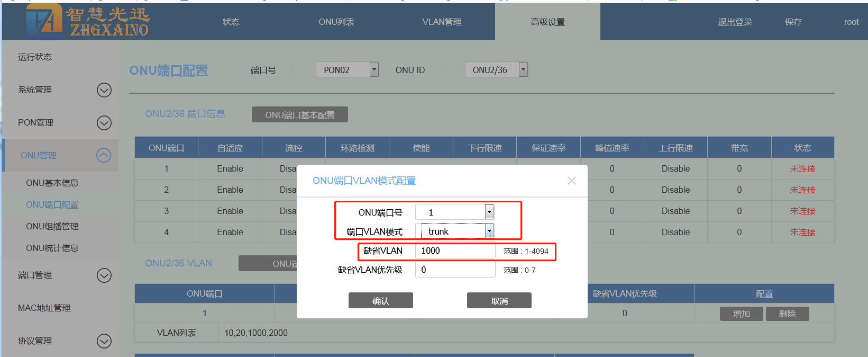Image resolution: width=868 pixels, height=357 pixels.
Task: Collapse the ONU管理 sidebar section
Action: coord(104,155)
